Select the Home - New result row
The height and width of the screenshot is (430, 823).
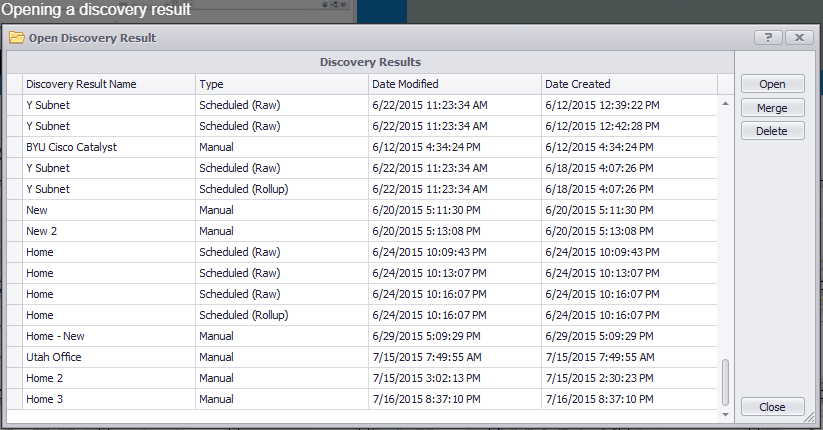pos(56,336)
